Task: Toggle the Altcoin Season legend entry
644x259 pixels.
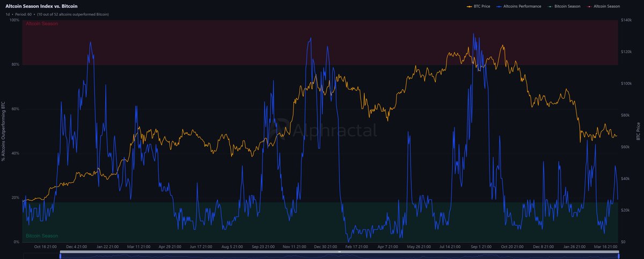Action: [603, 6]
